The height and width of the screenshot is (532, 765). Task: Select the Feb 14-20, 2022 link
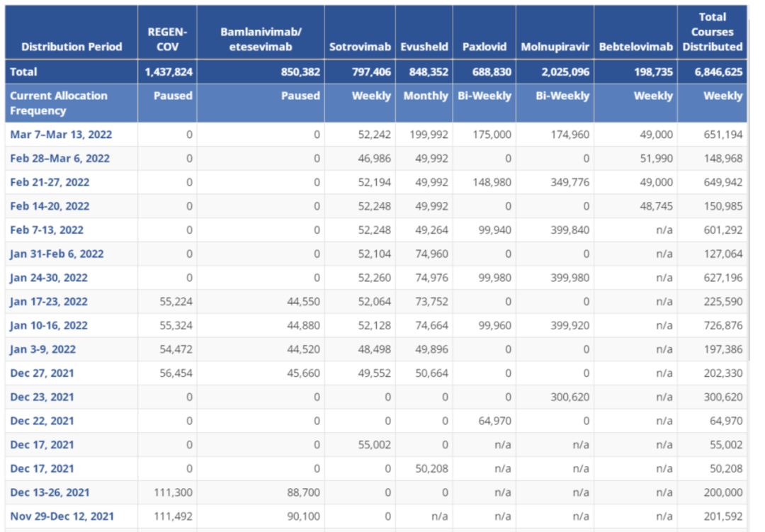[x=50, y=206]
